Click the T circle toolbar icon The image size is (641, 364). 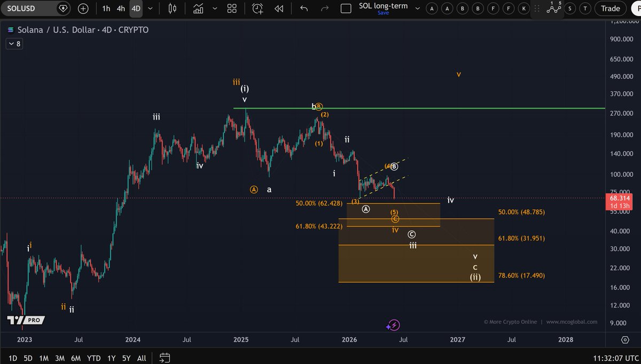(586, 9)
